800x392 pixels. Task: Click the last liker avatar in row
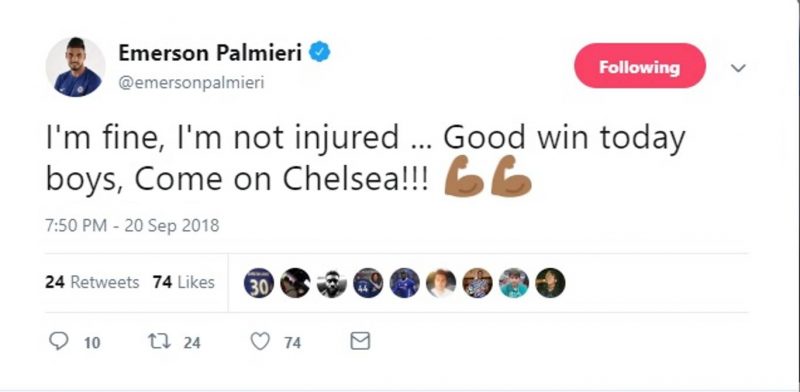(550, 283)
